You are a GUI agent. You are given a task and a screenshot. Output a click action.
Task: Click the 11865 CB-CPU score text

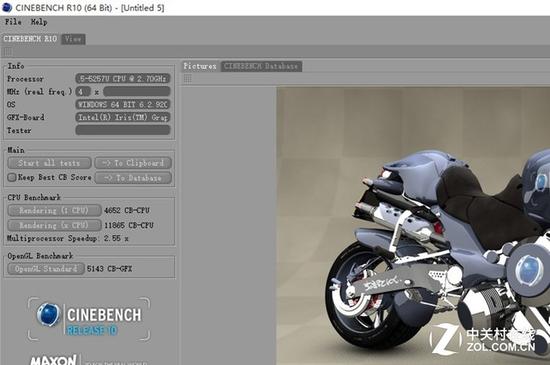129,225
